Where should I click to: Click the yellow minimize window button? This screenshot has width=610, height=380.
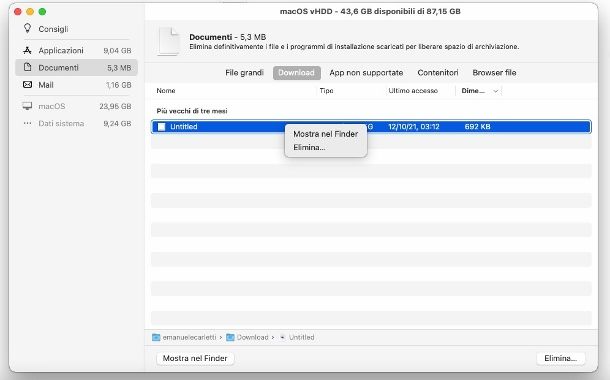tap(30, 12)
